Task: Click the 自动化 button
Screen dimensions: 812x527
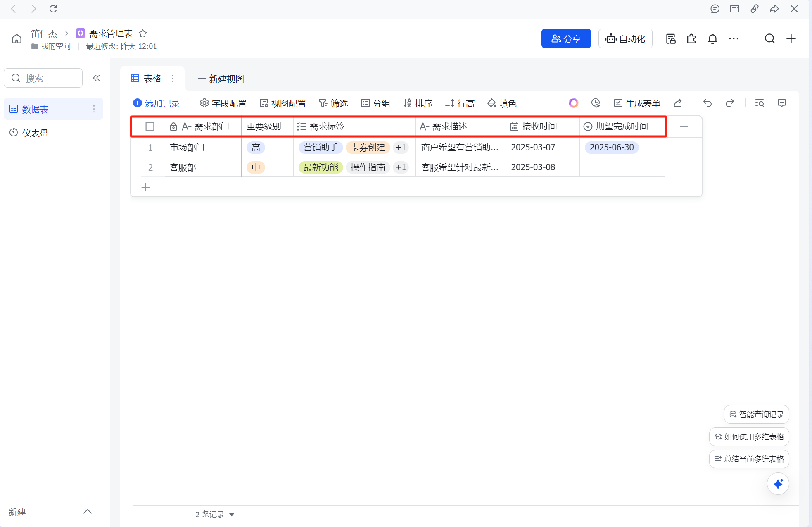Action: 625,39
